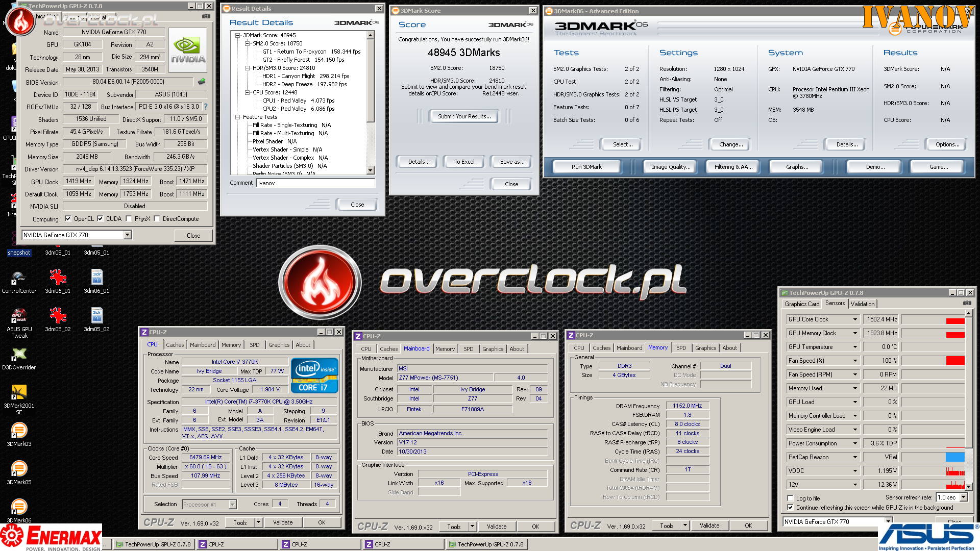Viewport: 980px width, 551px height.
Task: Click the Save as button in 3DMark Score
Action: (512, 162)
